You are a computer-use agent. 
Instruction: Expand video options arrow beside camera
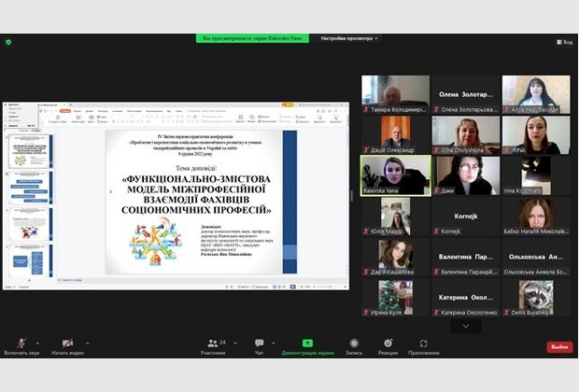point(88,343)
